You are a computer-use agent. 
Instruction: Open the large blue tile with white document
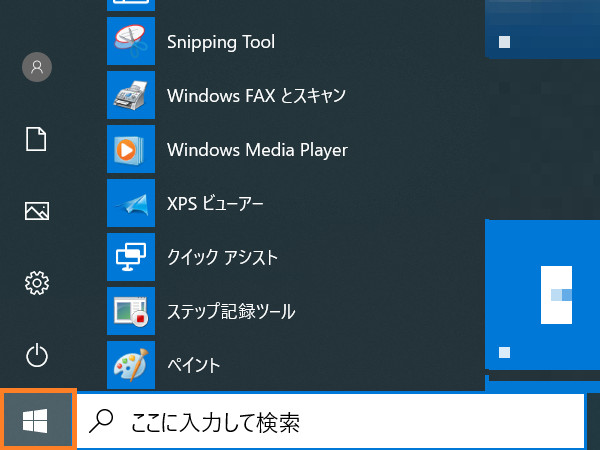point(543,294)
